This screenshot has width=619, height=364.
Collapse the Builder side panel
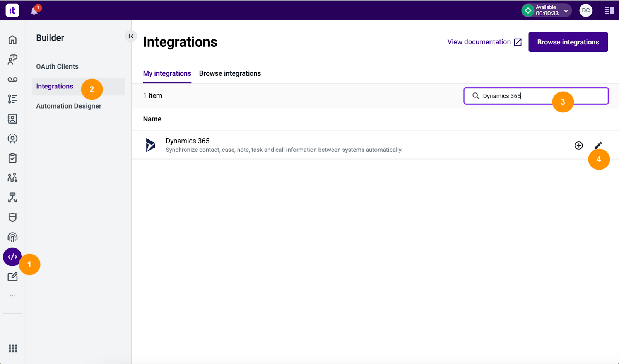coord(131,36)
